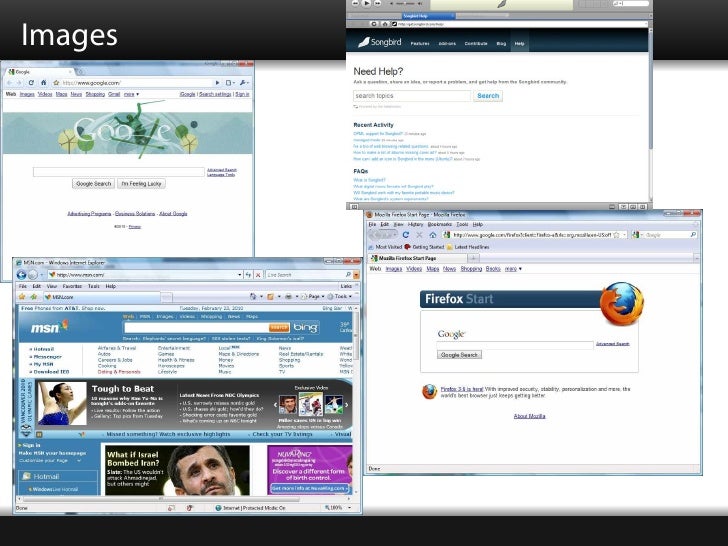
Task: Click the Latest Headlines bookmark in Firefox
Action: (x=468, y=247)
